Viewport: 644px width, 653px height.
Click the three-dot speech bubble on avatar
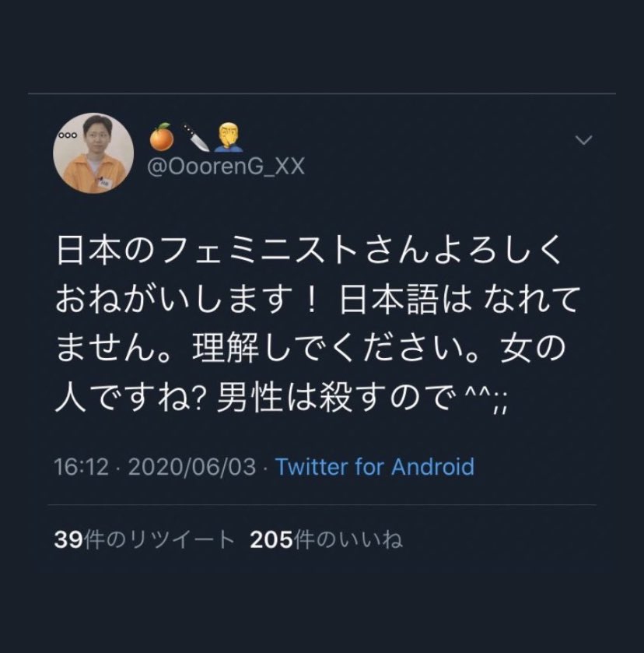coord(68,135)
